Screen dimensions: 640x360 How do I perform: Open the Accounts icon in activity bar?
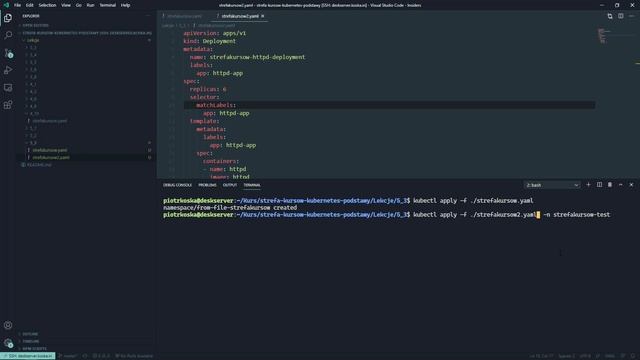8,325
